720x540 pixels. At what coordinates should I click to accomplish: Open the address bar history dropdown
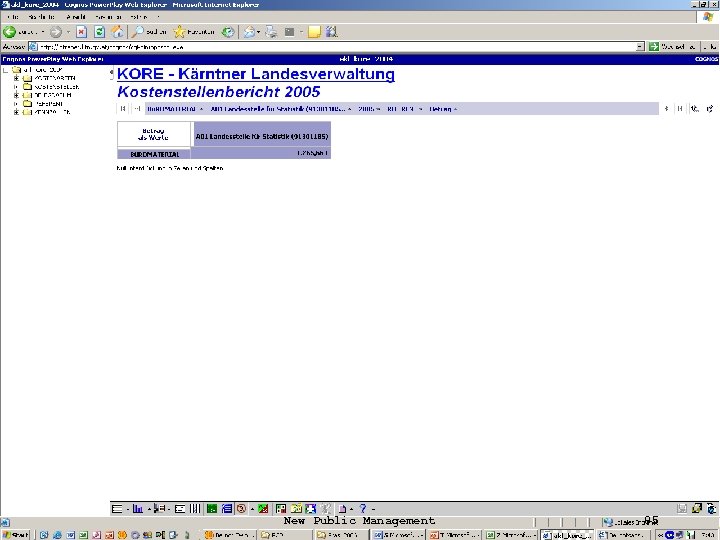point(640,47)
